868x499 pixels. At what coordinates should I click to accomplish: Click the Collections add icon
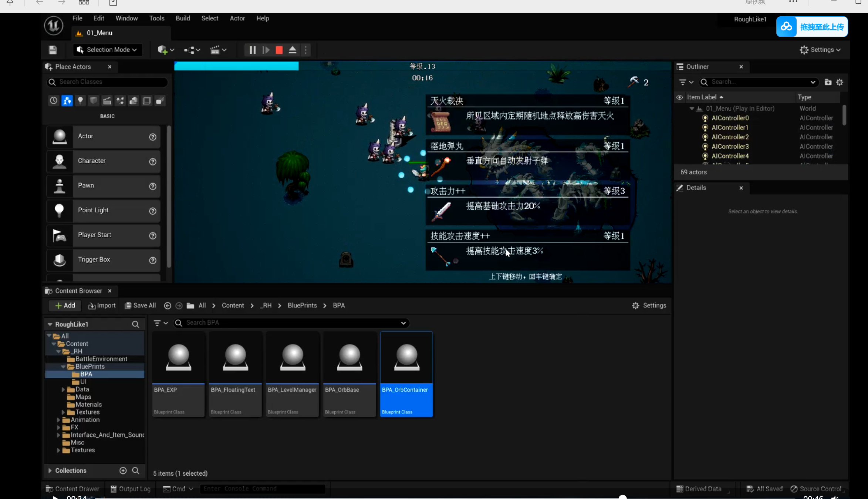(123, 470)
